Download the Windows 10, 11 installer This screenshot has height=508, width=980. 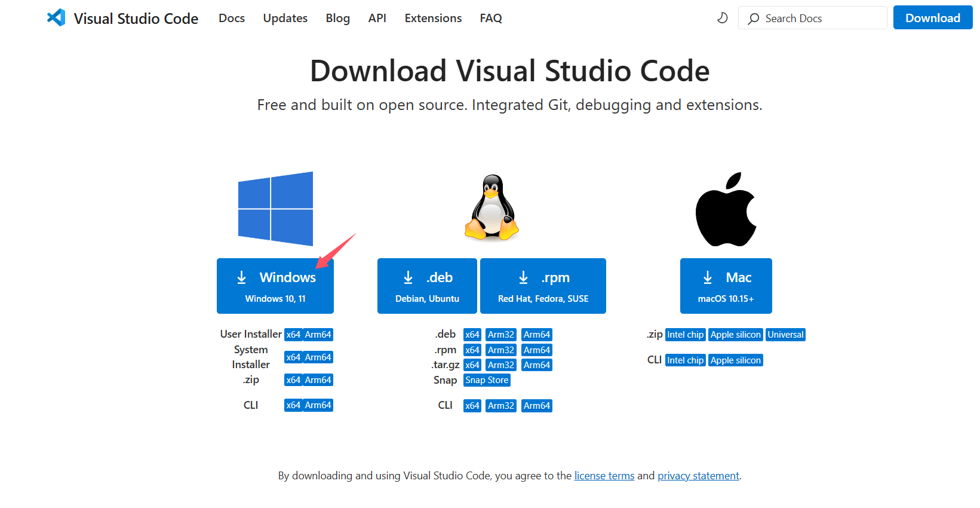[x=275, y=286]
